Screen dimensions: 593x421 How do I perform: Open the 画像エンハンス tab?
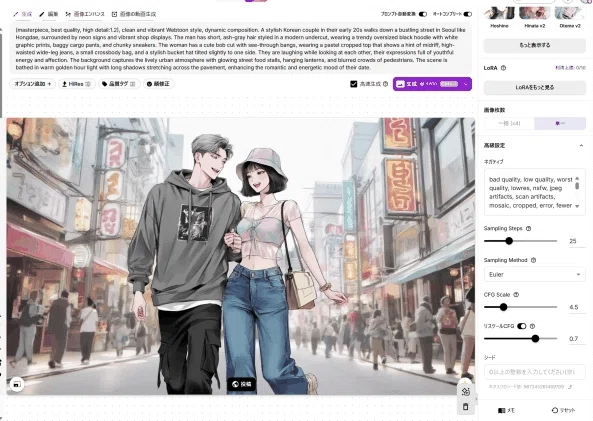click(85, 14)
